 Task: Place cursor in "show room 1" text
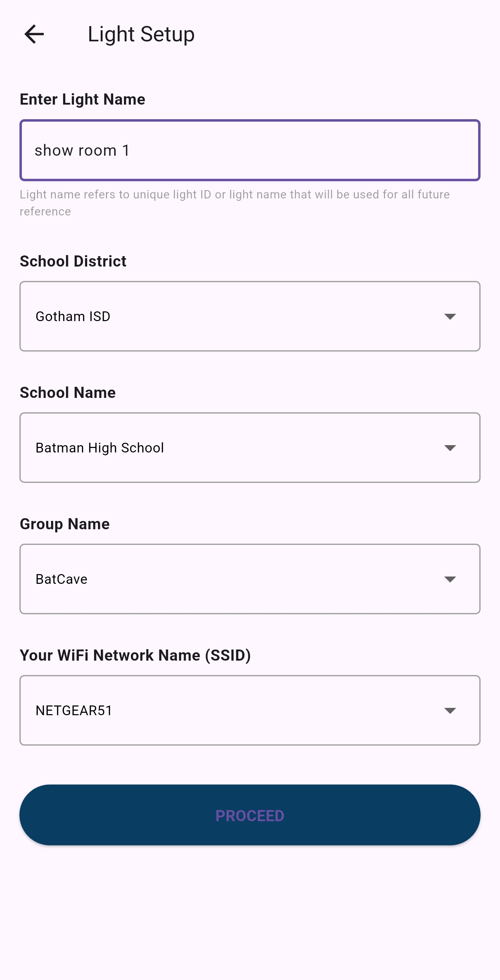click(x=82, y=151)
